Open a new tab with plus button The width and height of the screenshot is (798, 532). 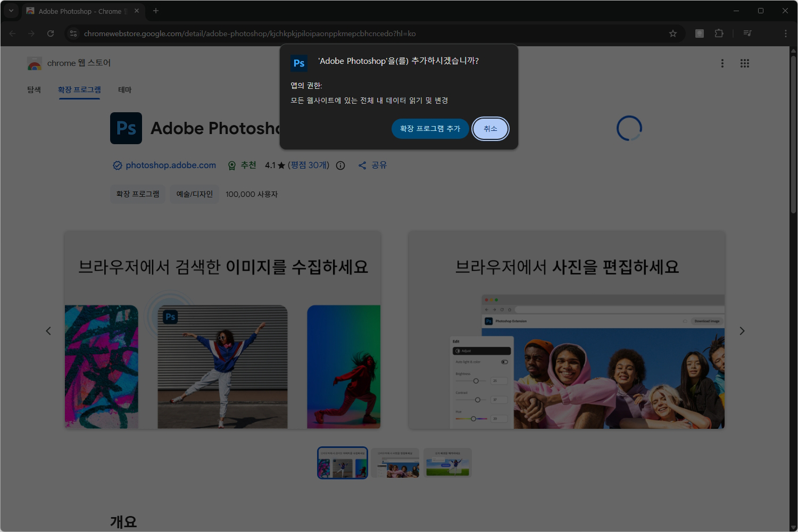point(156,11)
